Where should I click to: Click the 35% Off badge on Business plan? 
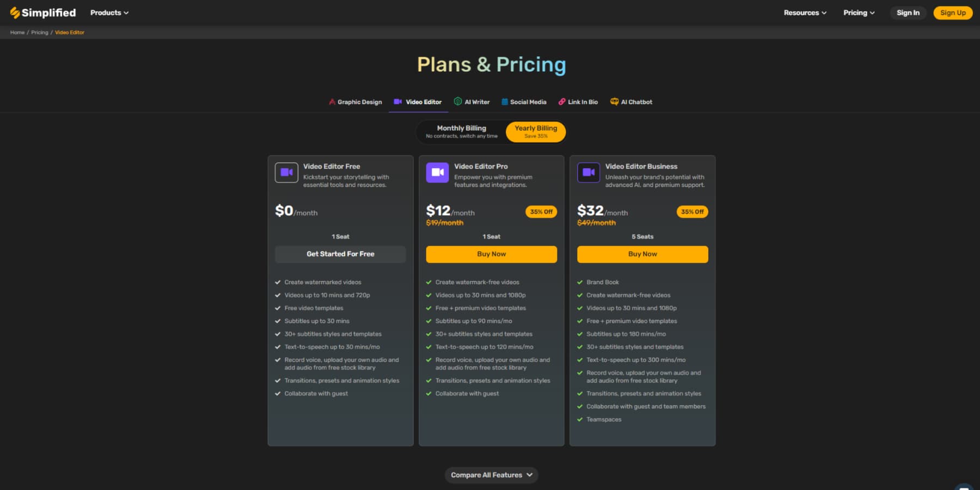click(x=692, y=212)
